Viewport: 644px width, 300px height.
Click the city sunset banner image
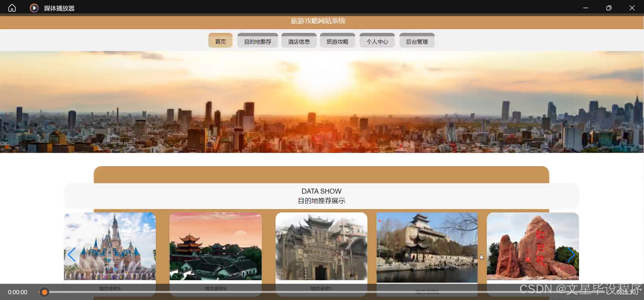pyautogui.click(x=322, y=102)
